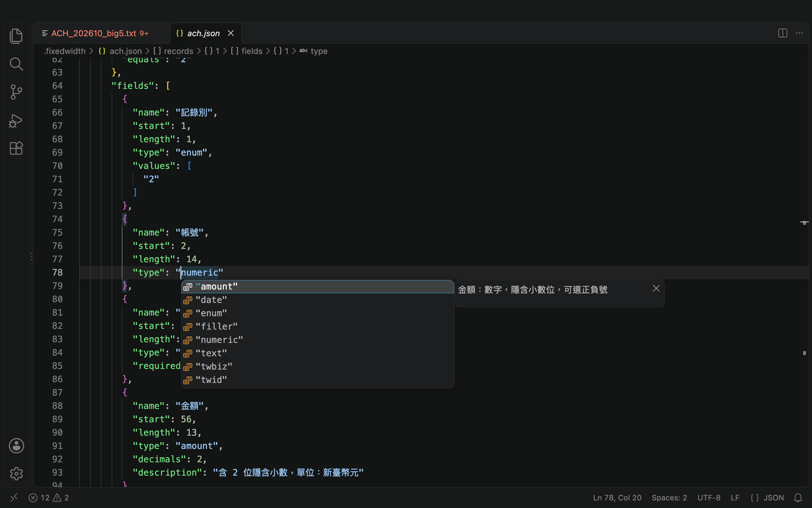The image size is (812, 508).
Task: Change the JSON language mode
Action: coord(767,498)
